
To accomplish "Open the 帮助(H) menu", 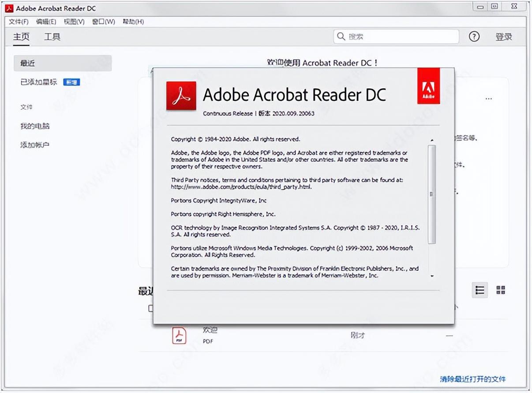I will click(133, 22).
